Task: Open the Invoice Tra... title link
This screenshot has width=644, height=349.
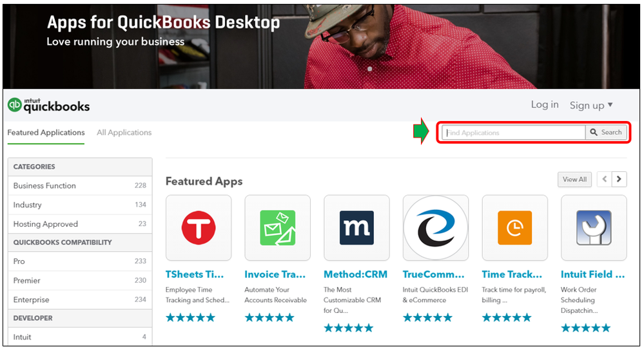Action: (x=275, y=274)
